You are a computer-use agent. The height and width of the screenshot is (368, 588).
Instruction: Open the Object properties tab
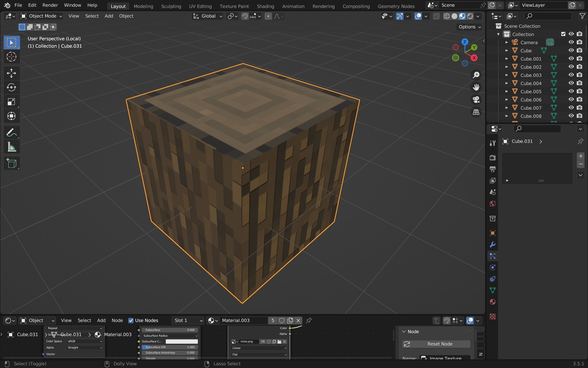click(x=492, y=233)
